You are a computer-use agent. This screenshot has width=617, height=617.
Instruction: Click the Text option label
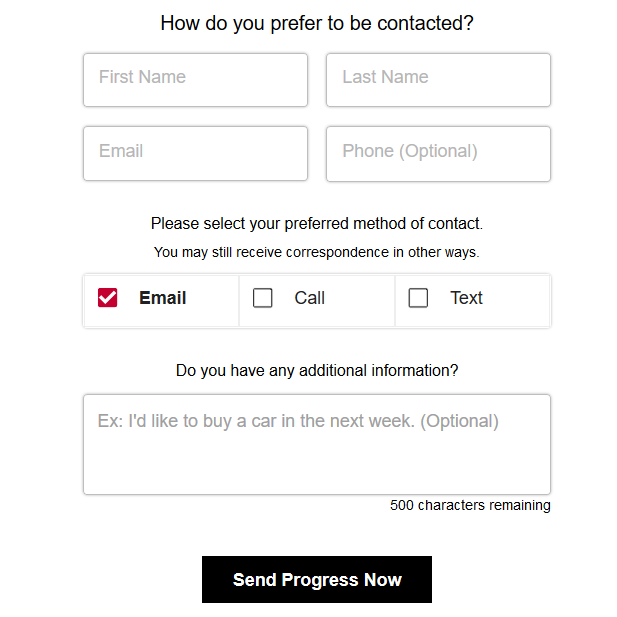click(466, 298)
